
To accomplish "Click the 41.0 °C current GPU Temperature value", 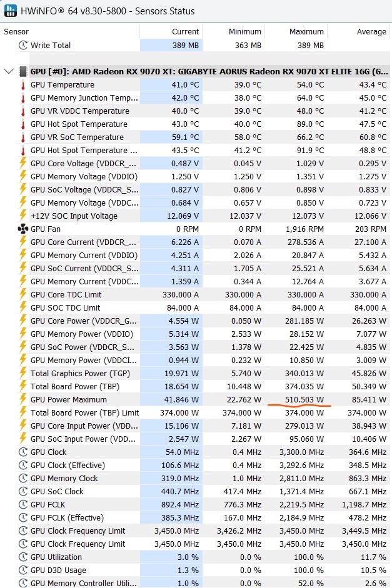I will 185,85.
